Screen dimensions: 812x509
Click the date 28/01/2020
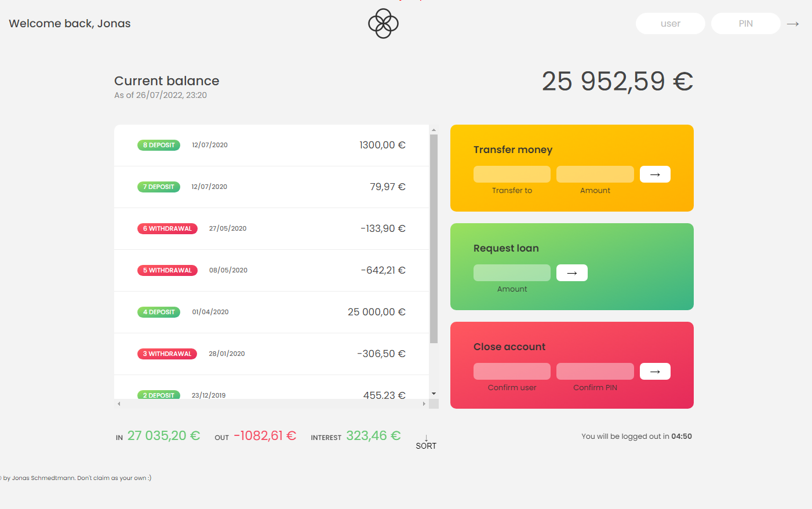pos(227,354)
